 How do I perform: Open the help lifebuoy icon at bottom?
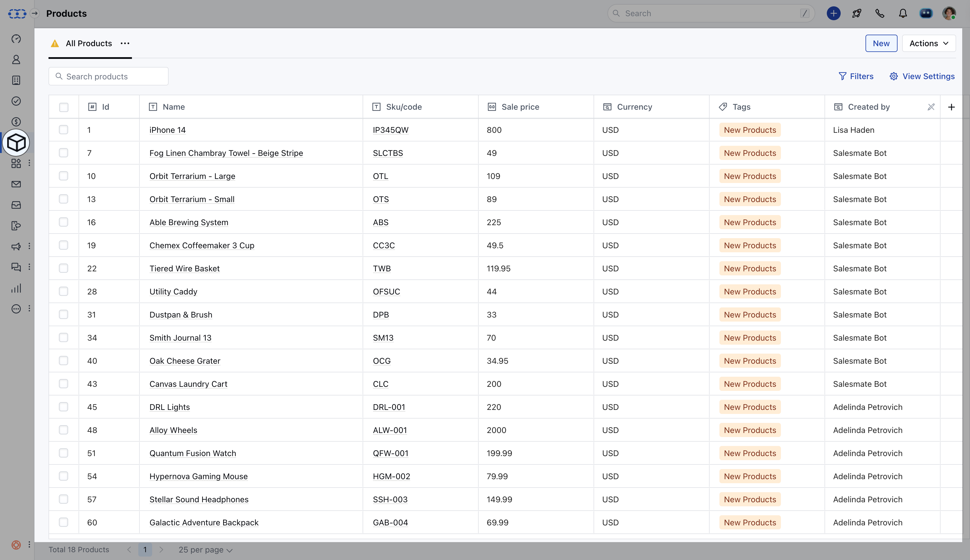[16, 545]
